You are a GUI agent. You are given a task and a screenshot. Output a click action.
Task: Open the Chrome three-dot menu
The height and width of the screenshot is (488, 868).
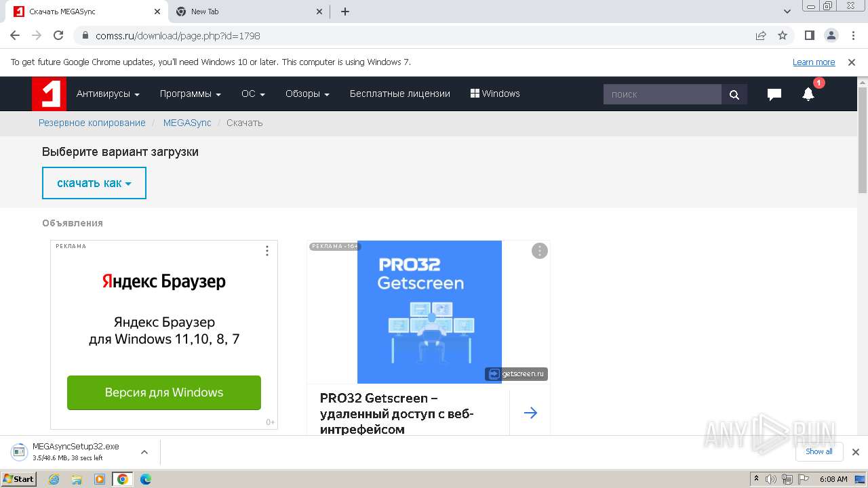point(852,35)
